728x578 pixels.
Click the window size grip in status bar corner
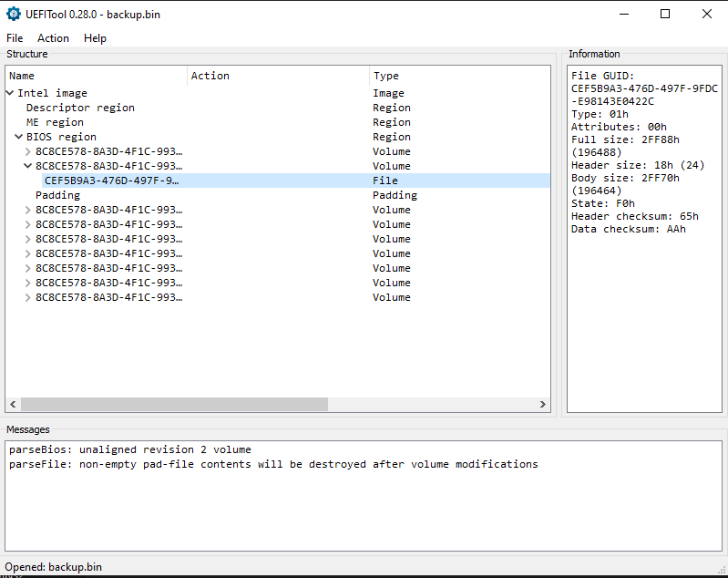(x=722, y=570)
